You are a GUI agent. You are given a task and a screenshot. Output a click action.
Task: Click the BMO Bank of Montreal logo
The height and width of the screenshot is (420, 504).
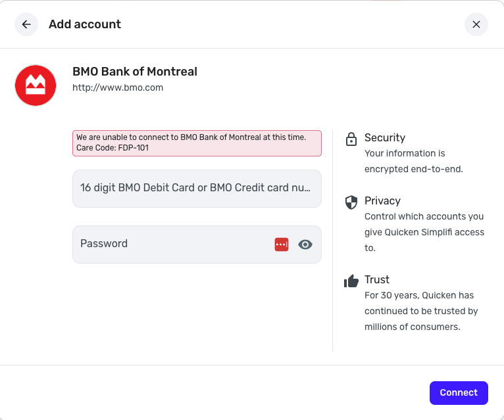tap(36, 85)
